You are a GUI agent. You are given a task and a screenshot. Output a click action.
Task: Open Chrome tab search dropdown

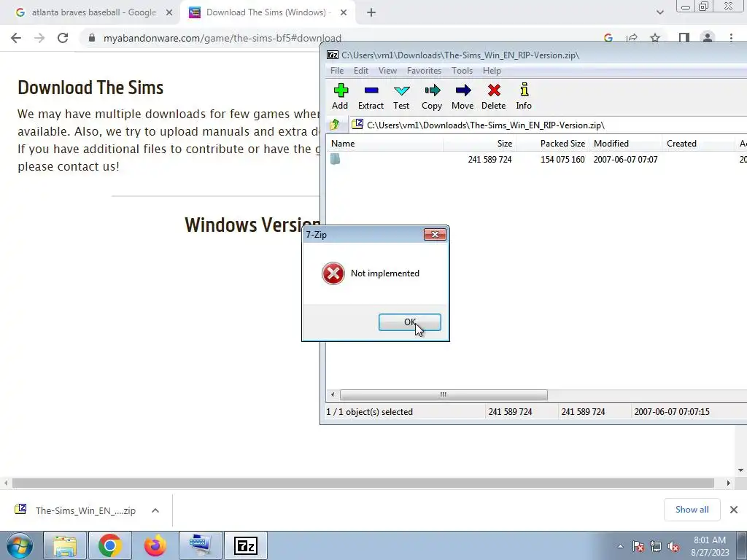pos(659,13)
